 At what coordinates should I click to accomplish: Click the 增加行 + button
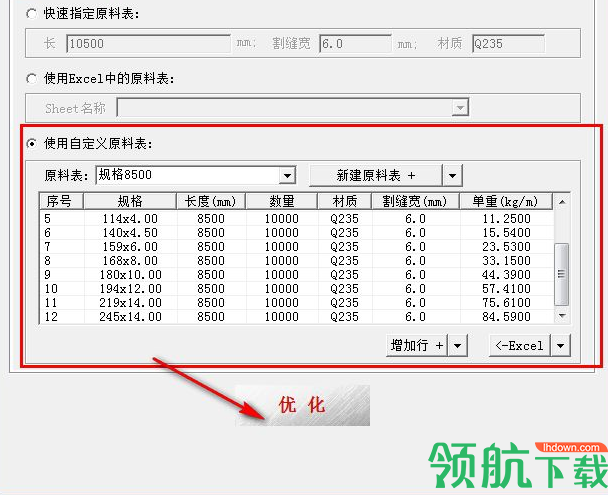coord(417,345)
